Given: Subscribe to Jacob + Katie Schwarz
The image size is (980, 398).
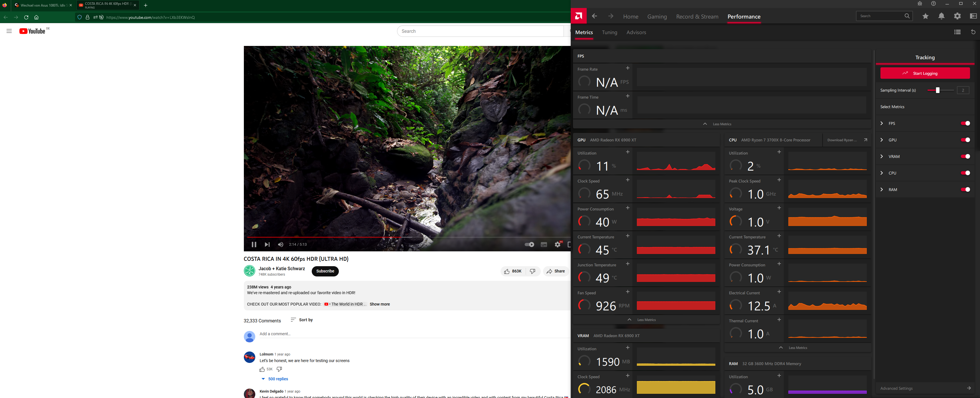Looking at the screenshot, I should 325,271.
